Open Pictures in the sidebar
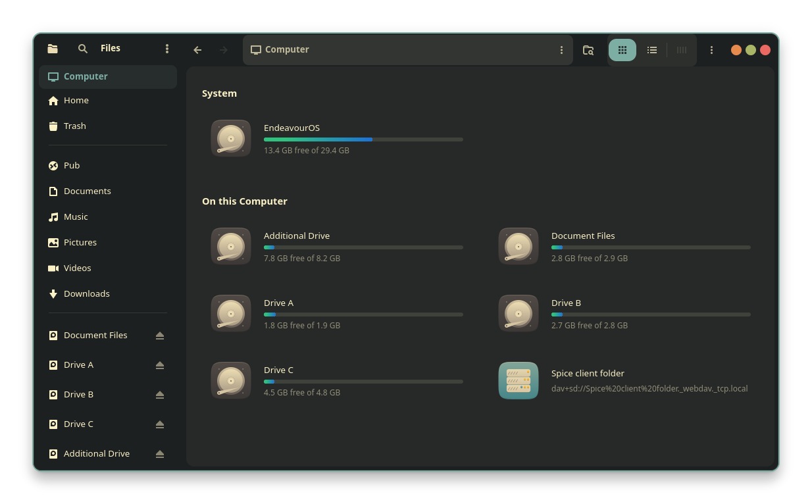The height and width of the screenshot is (504, 812). click(x=108, y=242)
